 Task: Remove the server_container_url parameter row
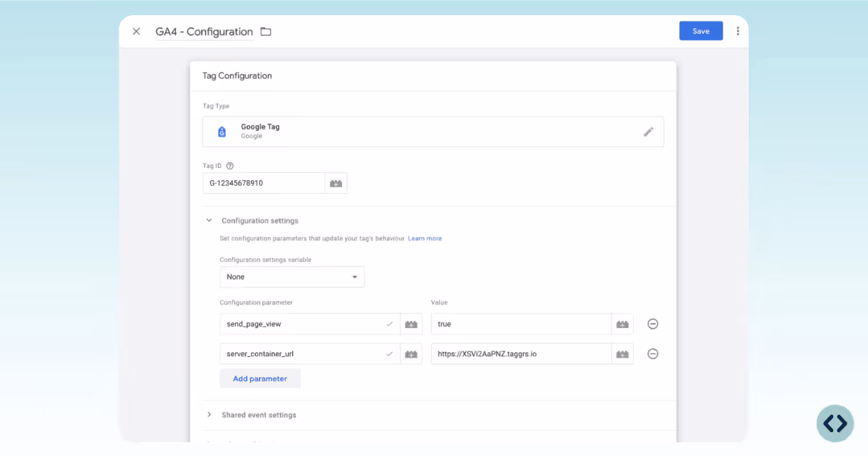coord(652,354)
